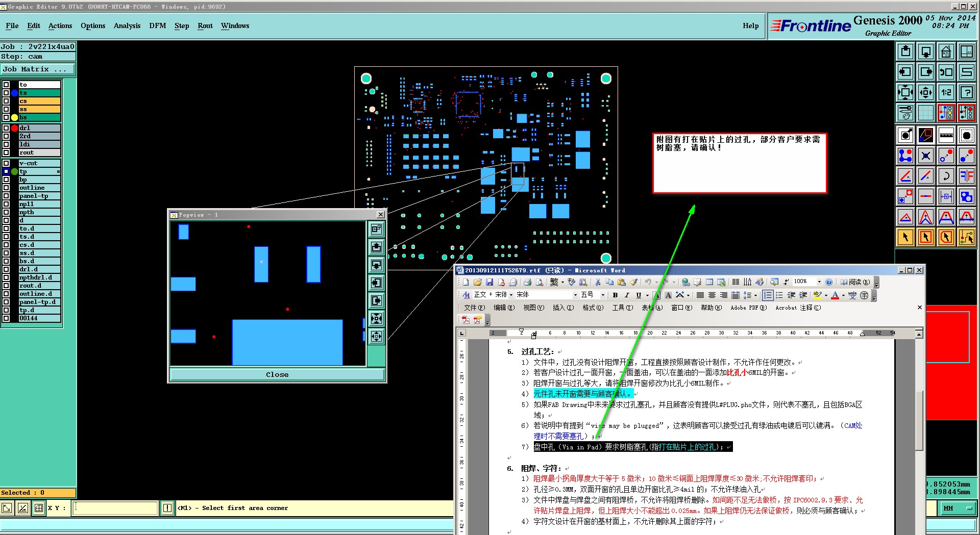
Task: Click the pan right icon in right toolbar
Action: [926, 72]
